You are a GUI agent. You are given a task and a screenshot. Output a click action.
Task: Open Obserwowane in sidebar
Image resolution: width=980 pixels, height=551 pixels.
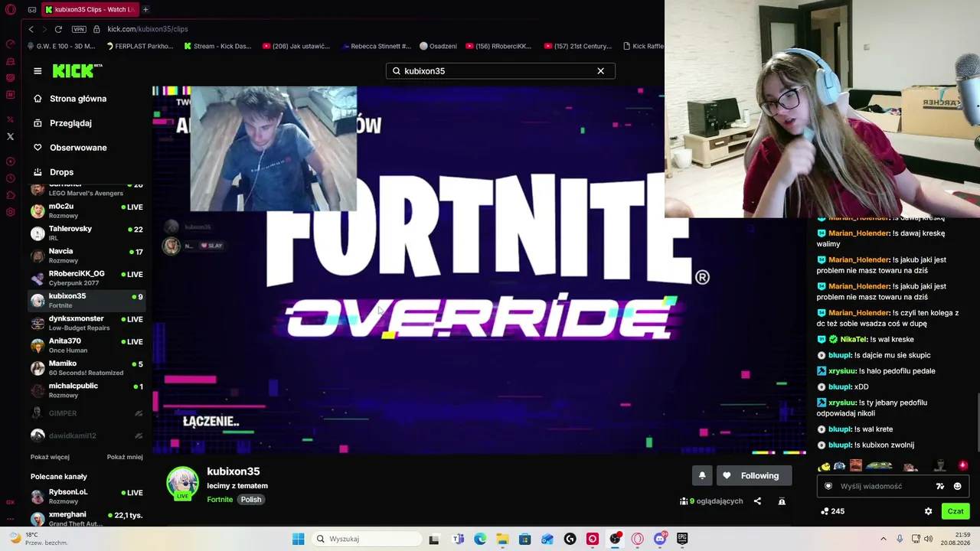click(78, 148)
